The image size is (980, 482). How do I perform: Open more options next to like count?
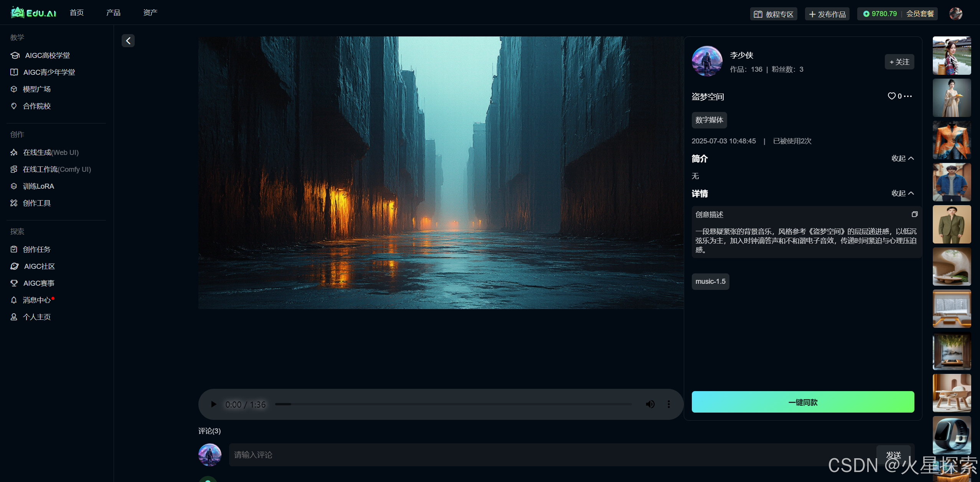click(x=908, y=96)
